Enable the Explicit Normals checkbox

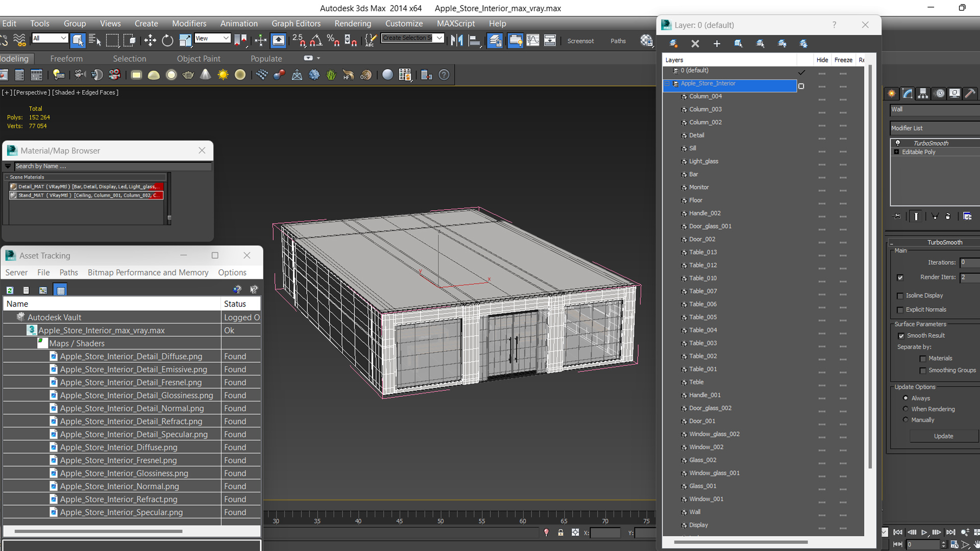900,310
